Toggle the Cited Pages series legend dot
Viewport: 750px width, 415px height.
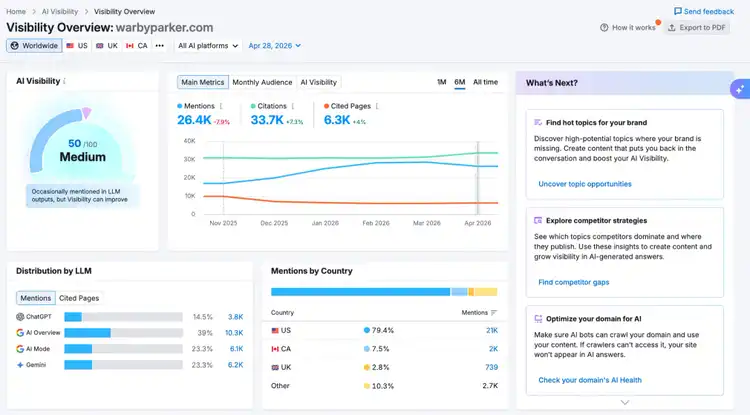(326, 106)
